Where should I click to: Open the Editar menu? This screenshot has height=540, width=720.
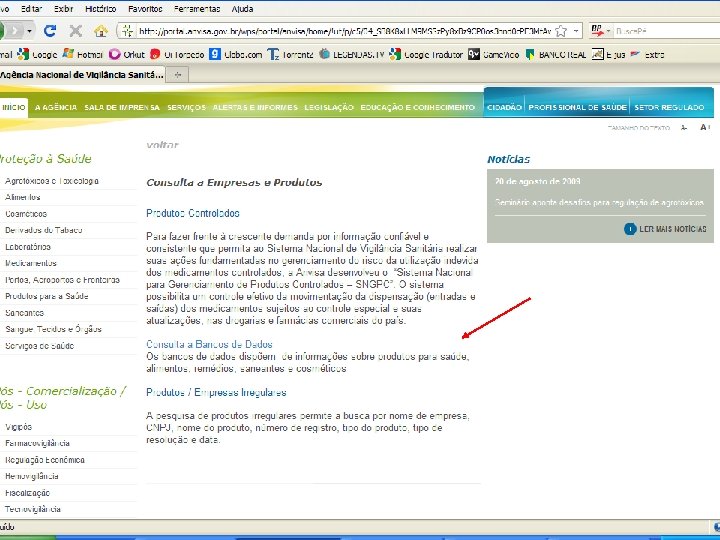31,9
